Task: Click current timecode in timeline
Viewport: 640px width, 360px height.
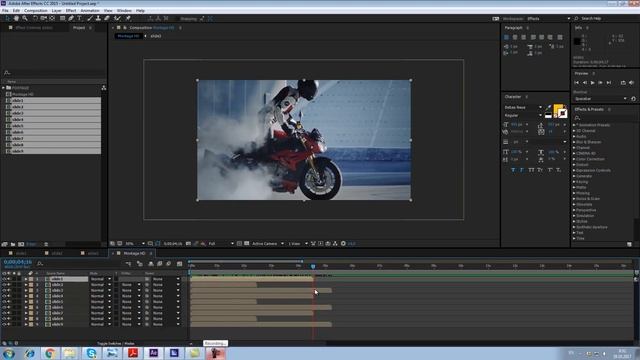Action: click(x=18, y=262)
